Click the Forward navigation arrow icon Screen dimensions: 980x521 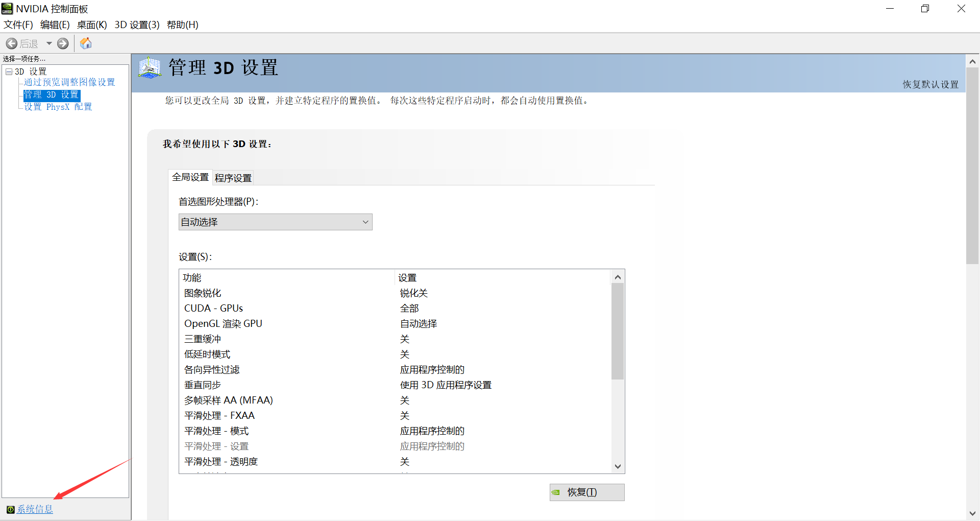(63, 44)
